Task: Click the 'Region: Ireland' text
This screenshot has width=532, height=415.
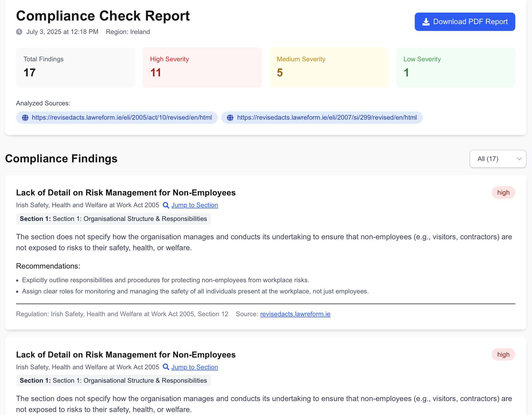Action: pyautogui.click(x=128, y=32)
